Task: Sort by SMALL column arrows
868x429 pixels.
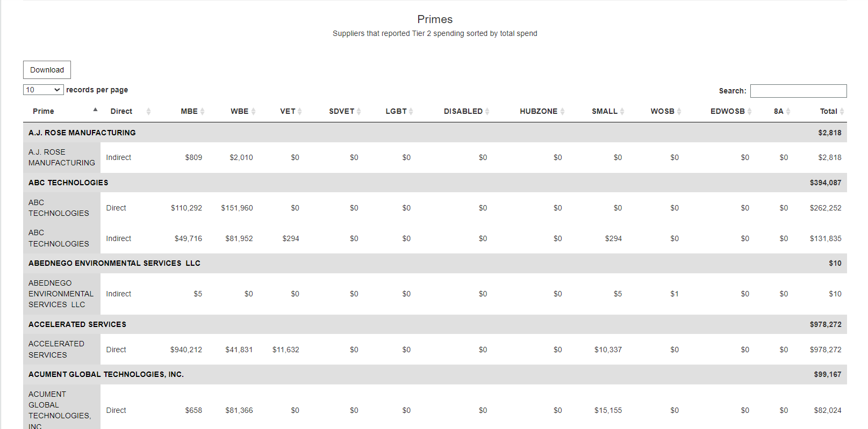Action: coord(622,111)
